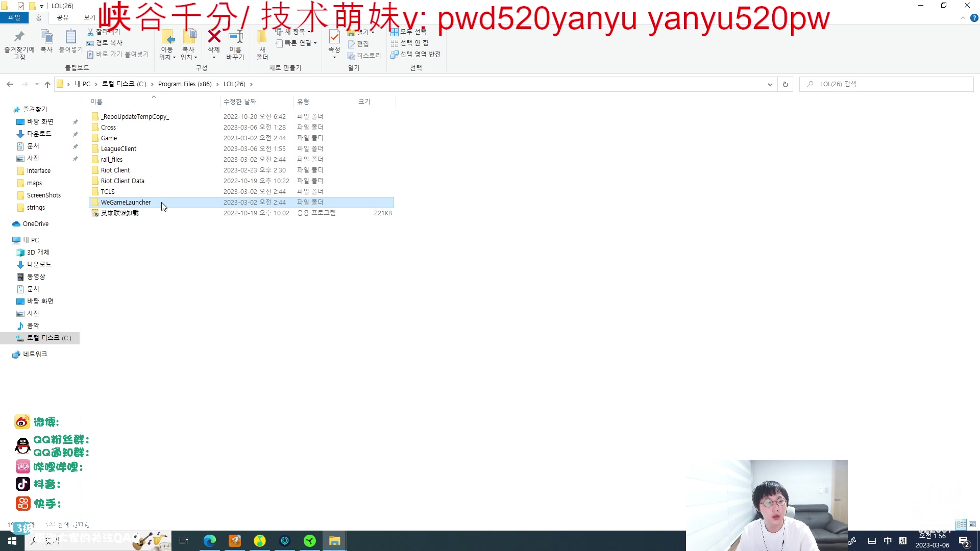Click the Back navigation arrow

(10, 84)
